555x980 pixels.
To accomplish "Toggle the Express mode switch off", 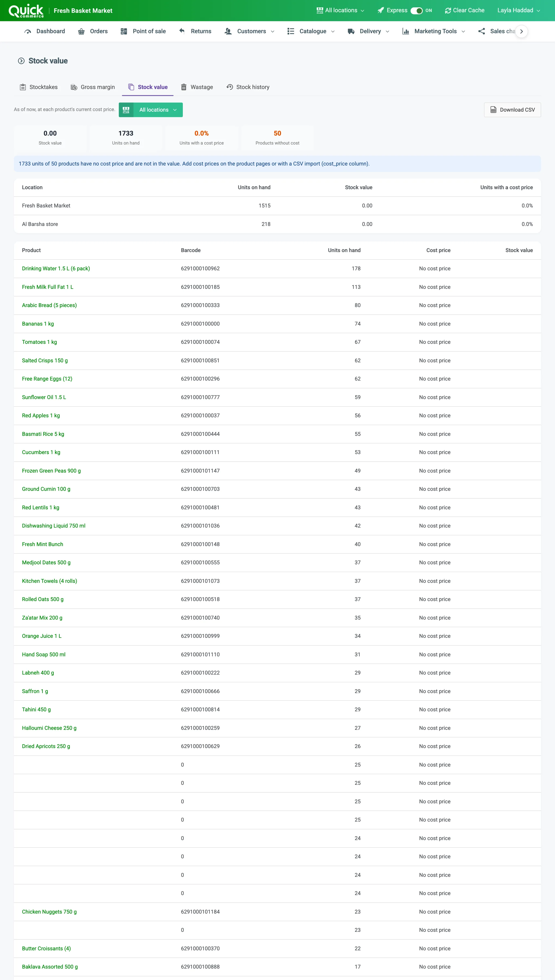I will click(417, 11).
